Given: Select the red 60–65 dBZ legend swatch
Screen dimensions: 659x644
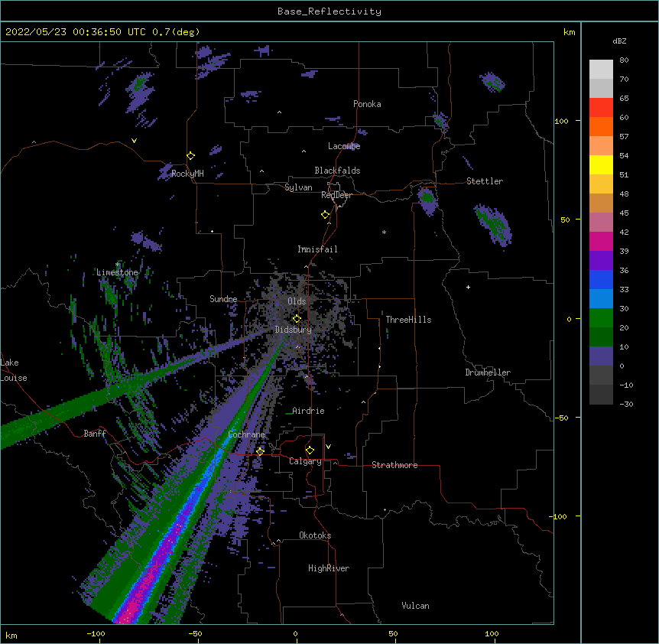Looking at the screenshot, I should (x=601, y=107).
